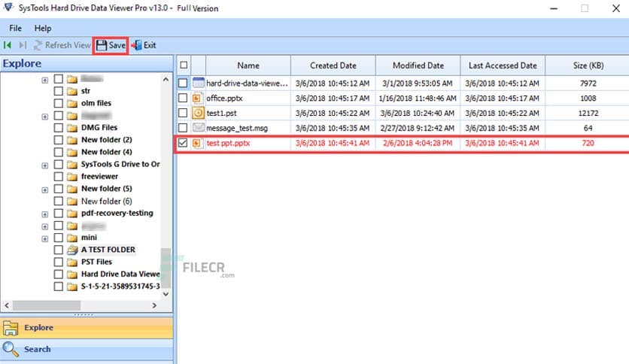Click the test1.pst file name
The width and height of the screenshot is (629, 364).
(221, 114)
